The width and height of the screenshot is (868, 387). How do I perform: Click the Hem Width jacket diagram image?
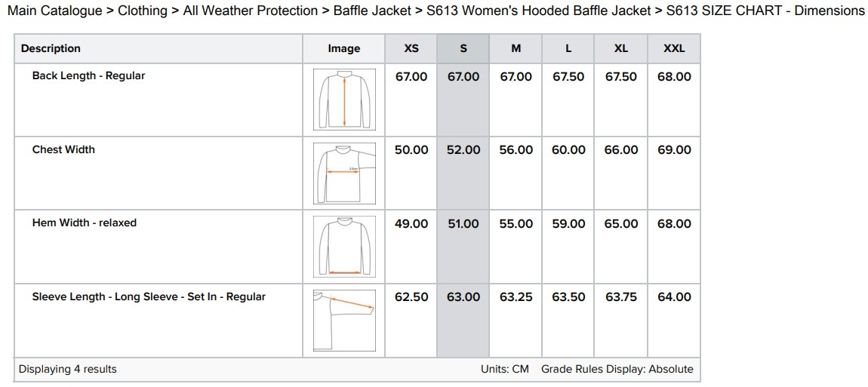click(343, 246)
